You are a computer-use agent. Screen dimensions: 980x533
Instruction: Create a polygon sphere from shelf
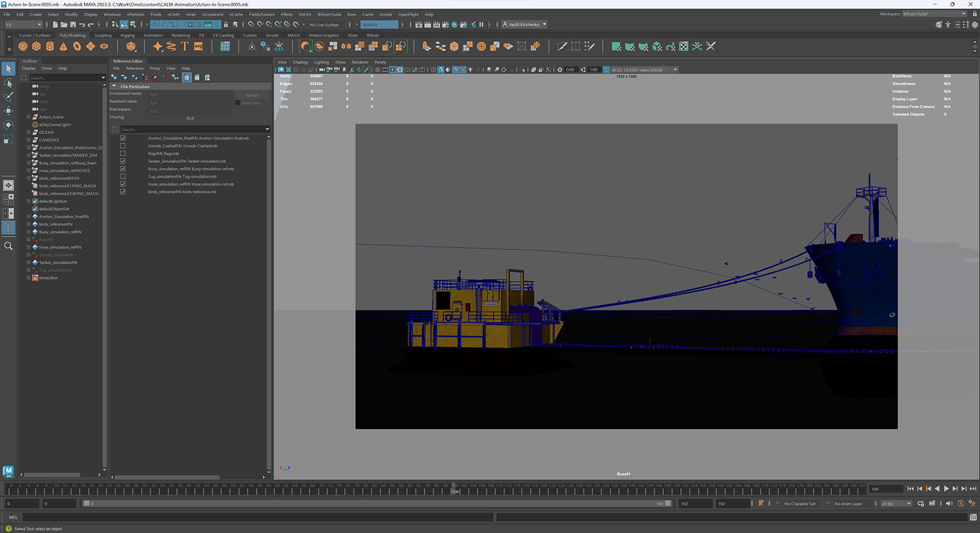click(23, 47)
